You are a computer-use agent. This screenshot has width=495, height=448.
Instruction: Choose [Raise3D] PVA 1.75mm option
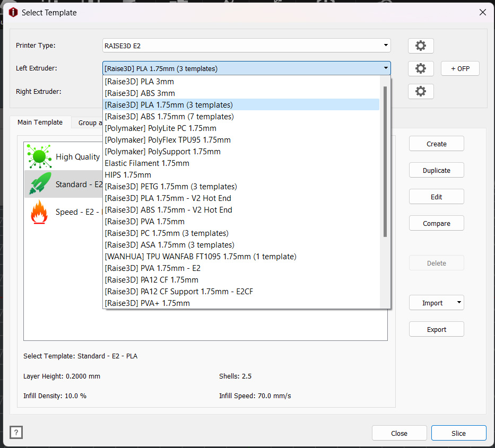241,222
